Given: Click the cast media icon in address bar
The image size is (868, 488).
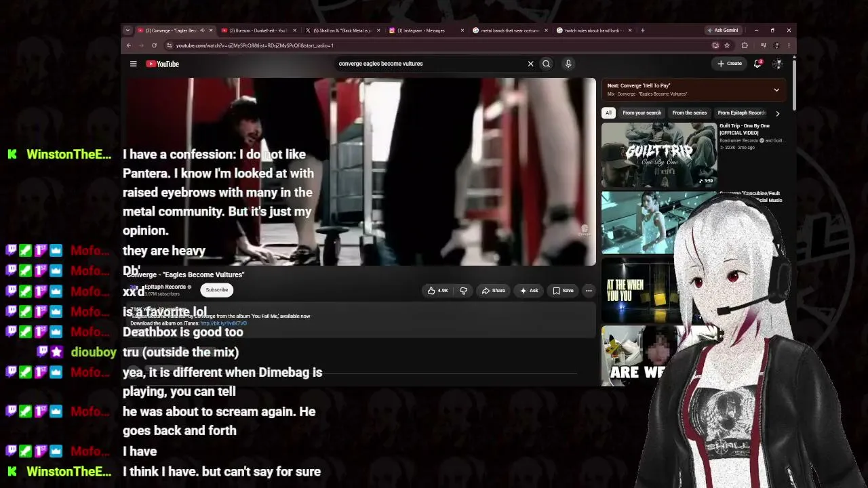Looking at the screenshot, I should point(715,45).
